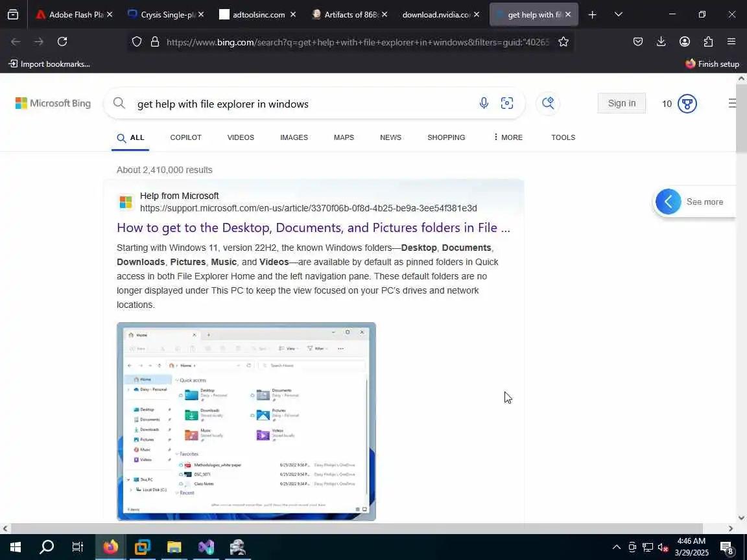Open Firefox account icon
This screenshot has width=747, height=560.
pyautogui.click(x=685, y=42)
